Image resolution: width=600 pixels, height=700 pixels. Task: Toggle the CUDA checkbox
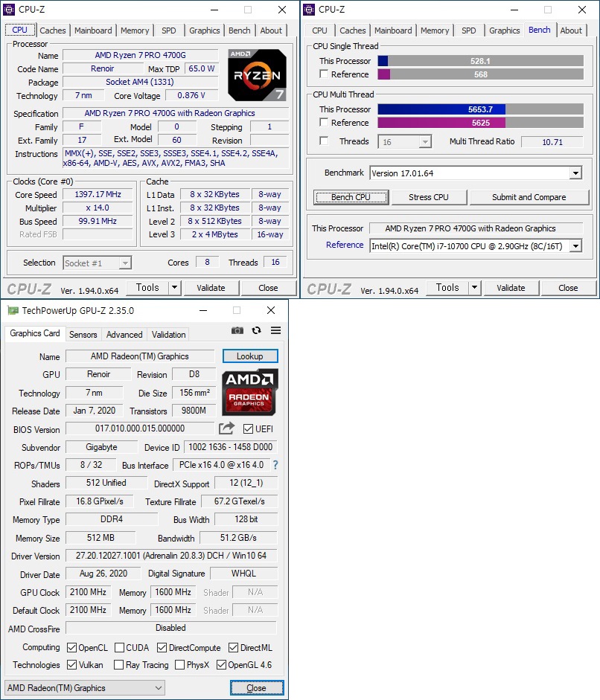click(119, 647)
